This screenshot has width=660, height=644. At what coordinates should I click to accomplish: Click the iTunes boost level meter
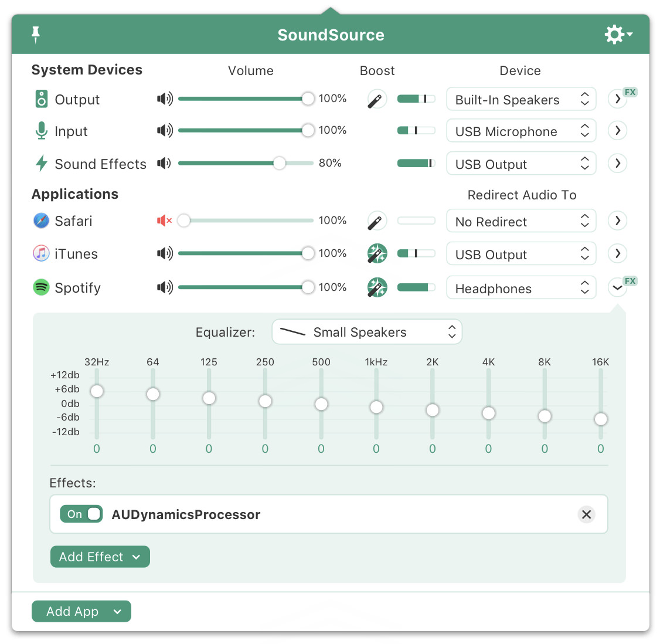(416, 253)
